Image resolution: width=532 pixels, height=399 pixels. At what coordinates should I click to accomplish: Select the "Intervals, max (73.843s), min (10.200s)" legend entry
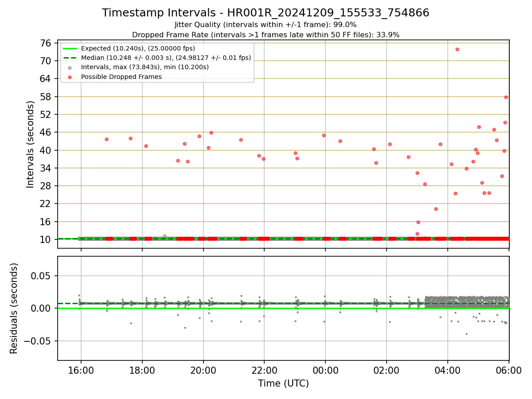[145, 67]
